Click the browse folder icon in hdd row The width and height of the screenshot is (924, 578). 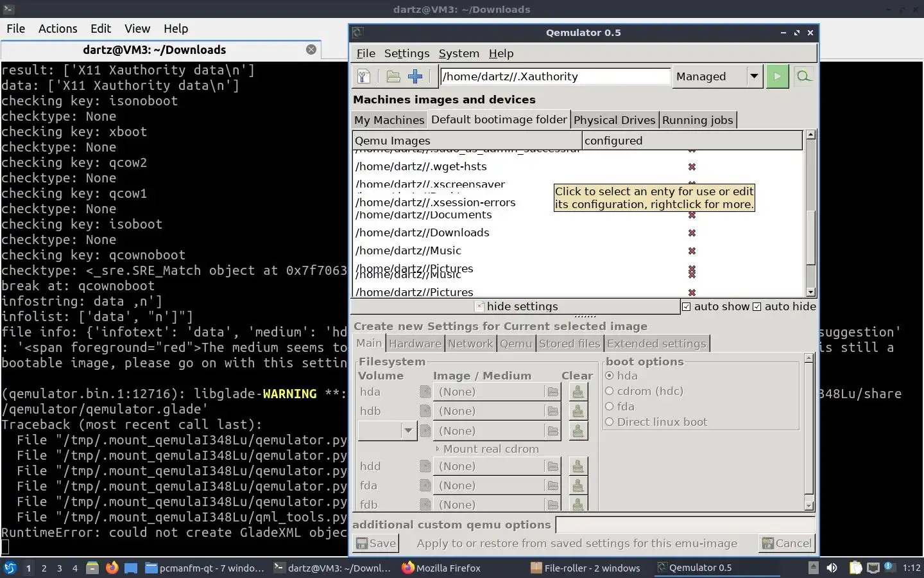pos(552,466)
